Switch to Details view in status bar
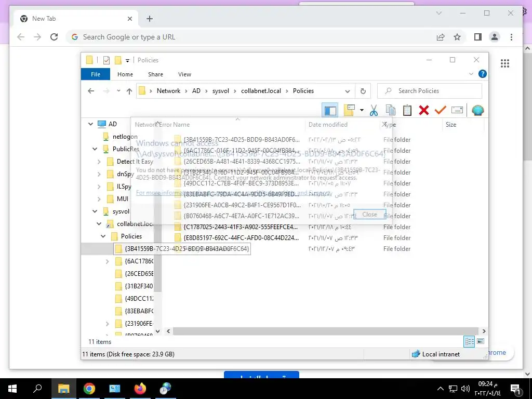Viewport: 532px width, 399px height. (x=469, y=341)
